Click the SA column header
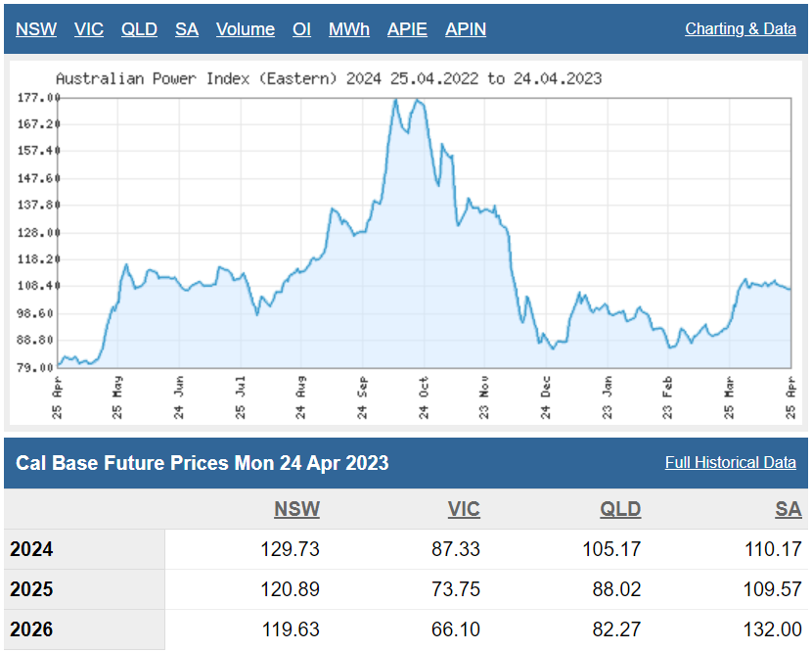 tap(788, 509)
